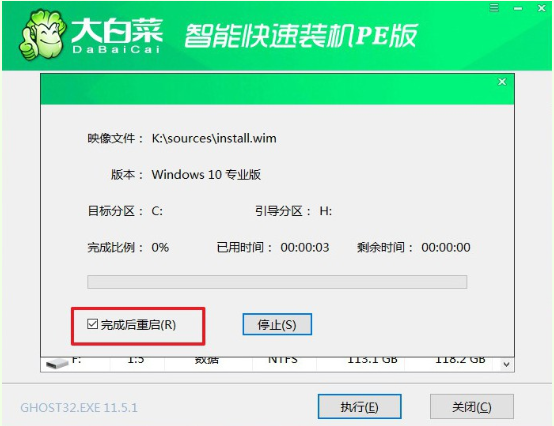Click the 关闭(C) button
This screenshot has height=426, width=554.
(x=472, y=407)
